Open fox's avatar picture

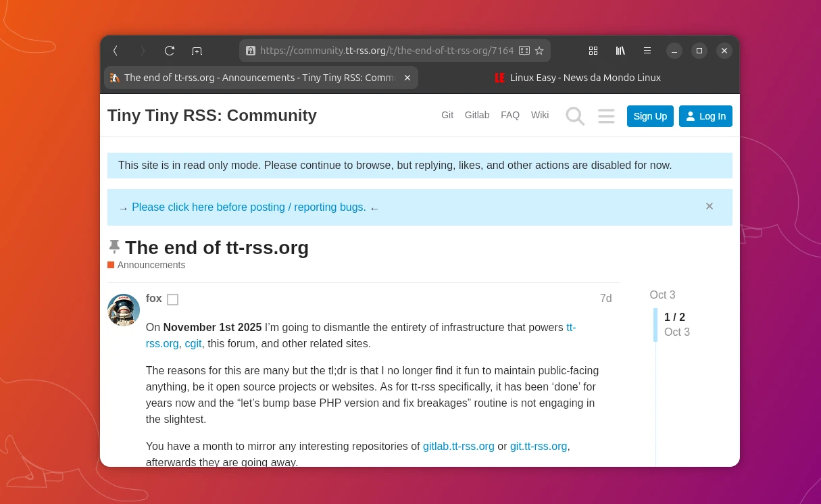coord(123,310)
